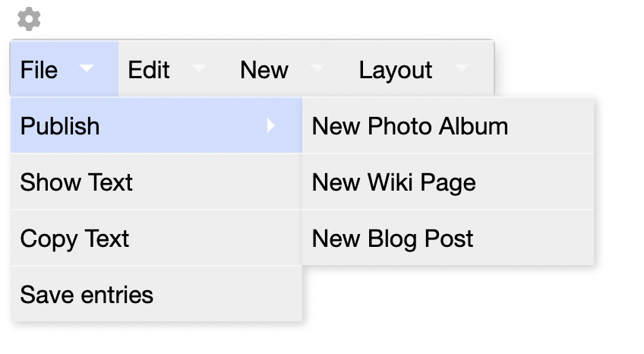Click the dropdown arrow beside File

tap(87, 68)
